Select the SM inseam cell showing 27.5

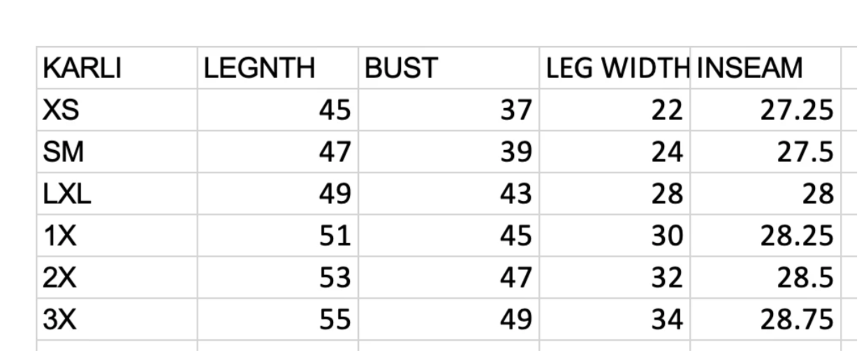(x=766, y=151)
